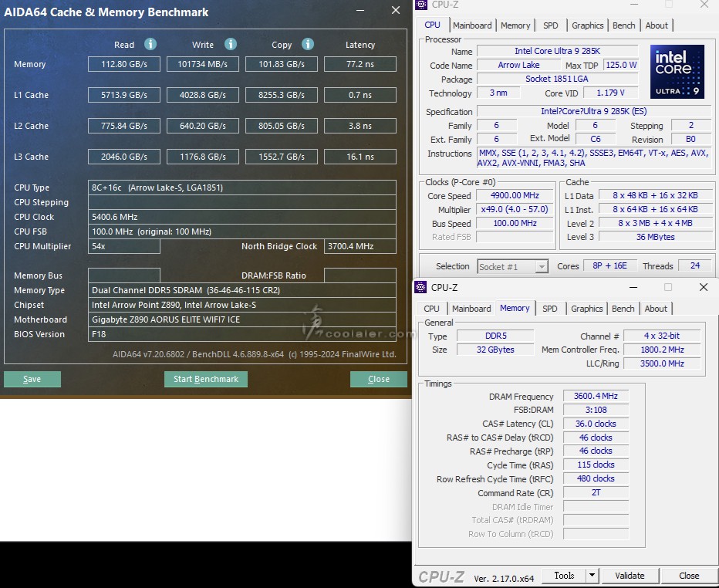Image resolution: width=719 pixels, height=588 pixels.
Task: Click the Intel Core Ultra 9 logo
Action: point(677,72)
